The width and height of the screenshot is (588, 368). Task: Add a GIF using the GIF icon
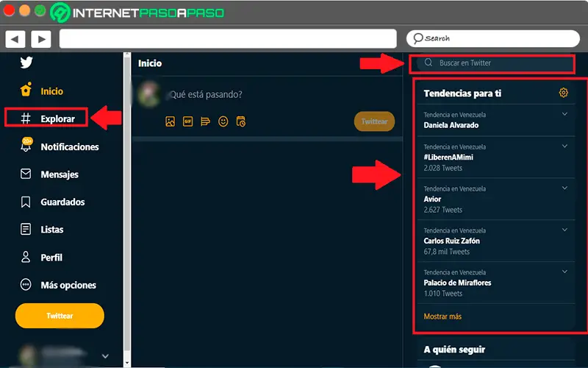tap(188, 121)
